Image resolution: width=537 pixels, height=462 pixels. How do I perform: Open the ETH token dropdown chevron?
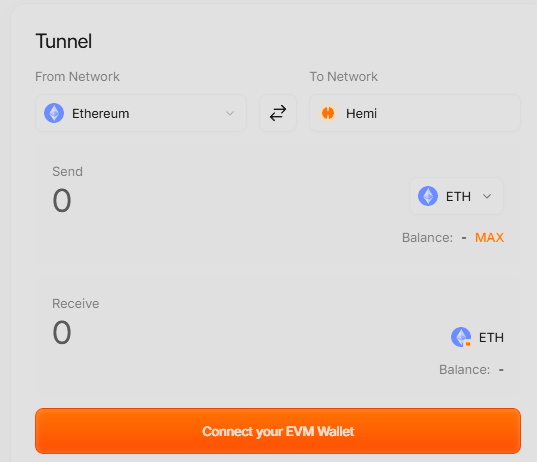click(487, 196)
